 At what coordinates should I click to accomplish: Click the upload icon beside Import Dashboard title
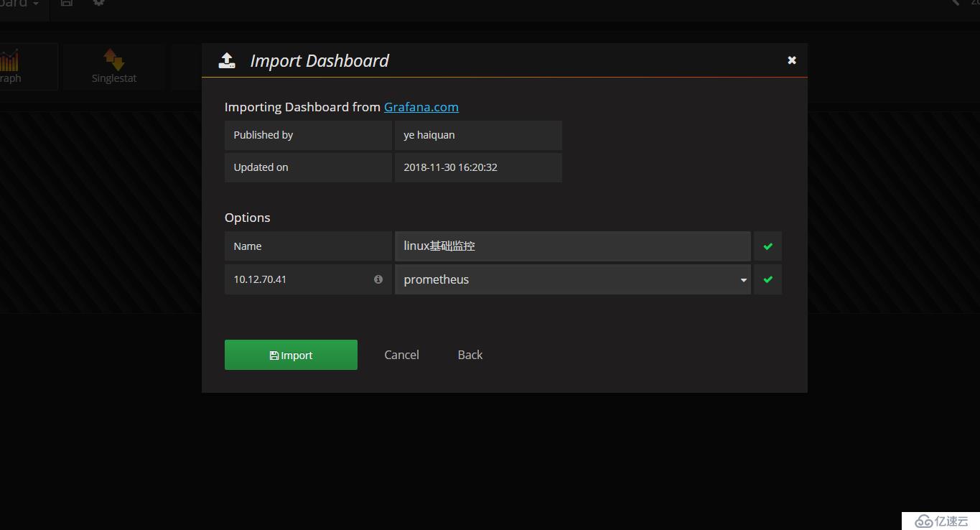[227, 61]
